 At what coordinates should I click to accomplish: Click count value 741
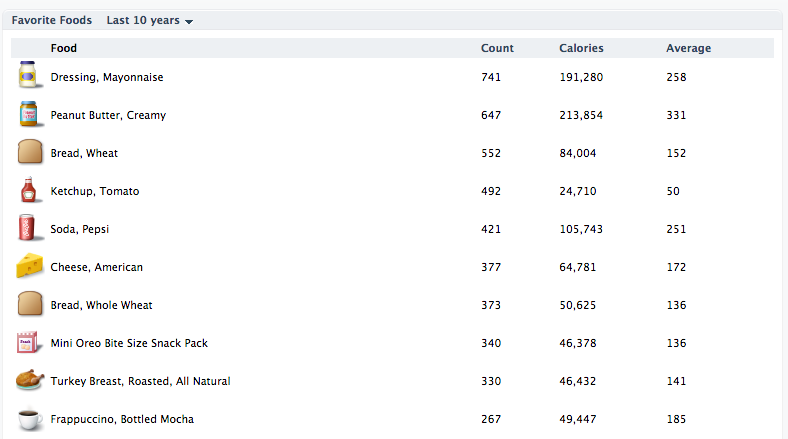pyautogui.click(x=491, y=77)
